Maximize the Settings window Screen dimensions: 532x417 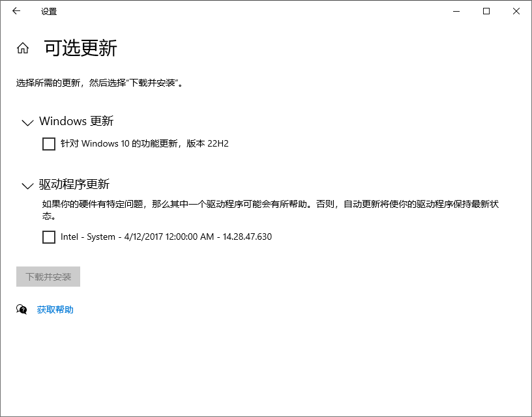pos(486,11)
